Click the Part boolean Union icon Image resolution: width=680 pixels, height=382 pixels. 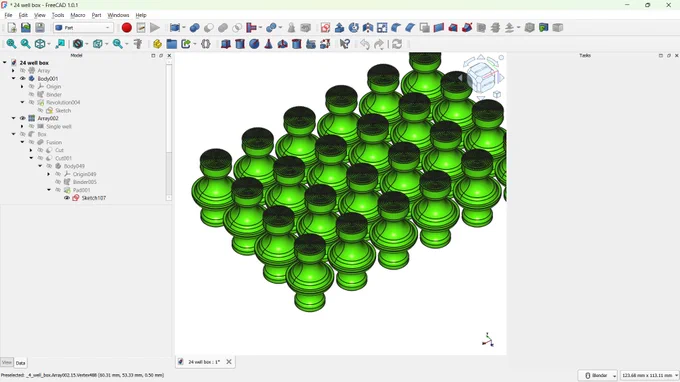pos(223,28)
